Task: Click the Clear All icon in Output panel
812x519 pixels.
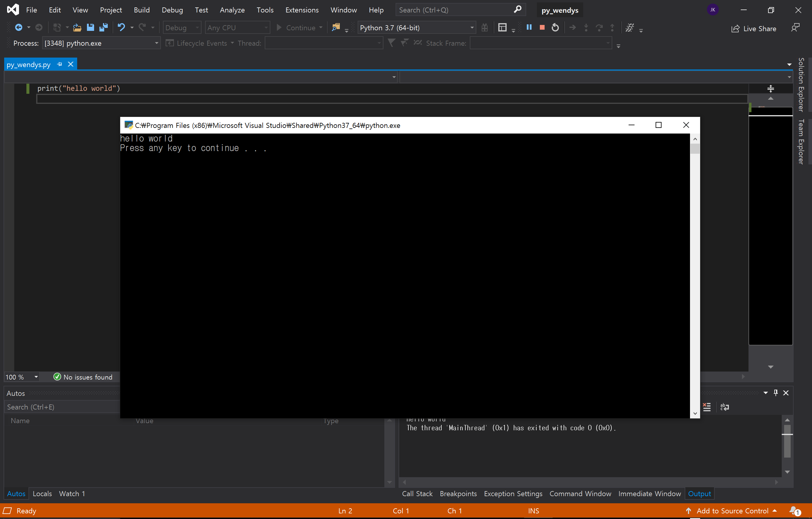Action: tap(707, 407)
